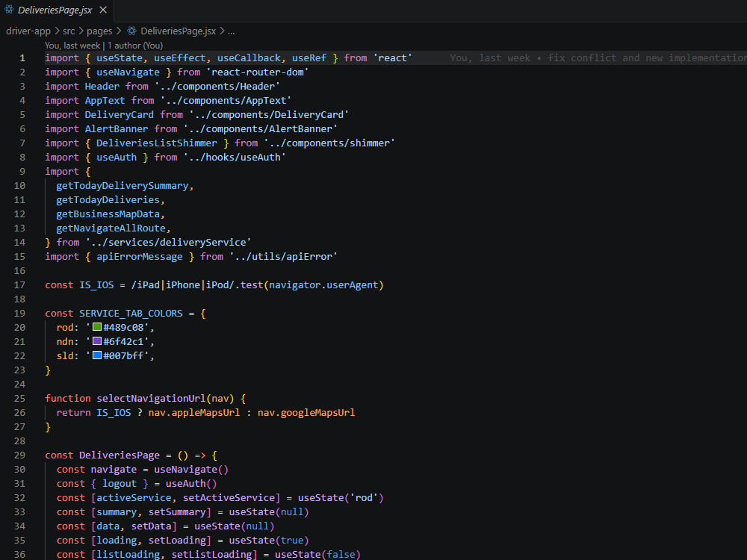Click 'SERVICE_TAB_COLORS' constant name
The image size is (747, 560).
point(131,314)
